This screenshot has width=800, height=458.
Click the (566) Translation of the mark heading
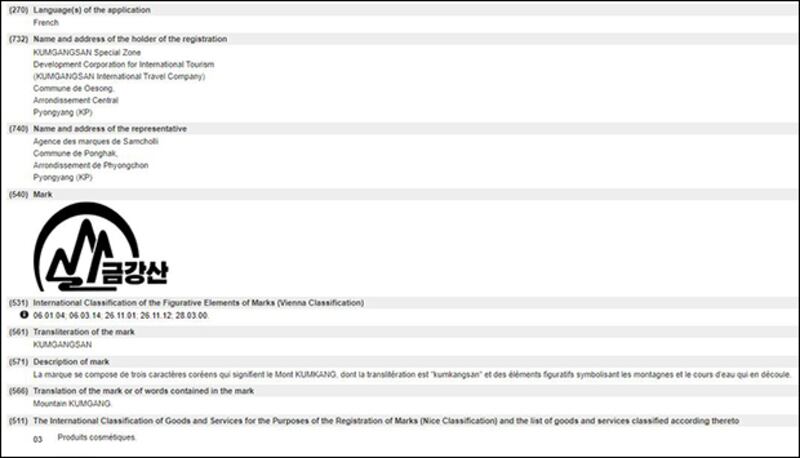(131, 391)
